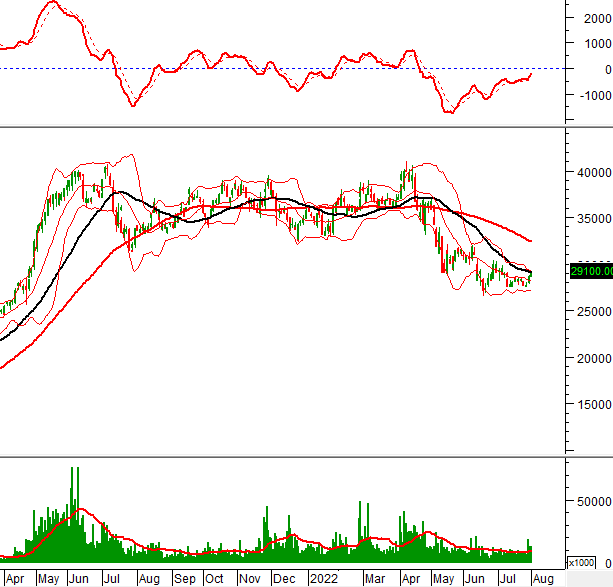Click the 29100.00 current price label

coord(591,271)
